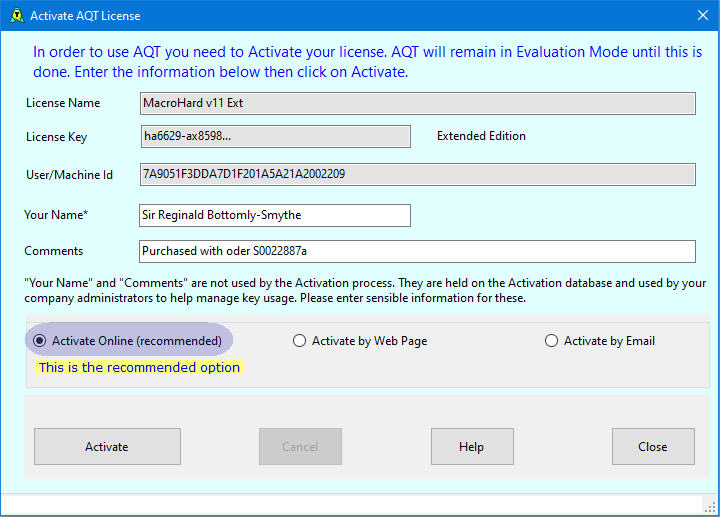Click the AQT application icon in title bar
This screenshot has height=517, width=720.
pos(17,16)
